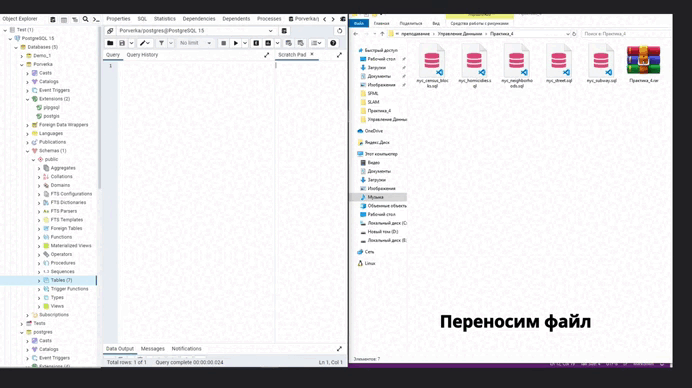The width and height of the screenshot is (692, 388).
Task: Go back in File Explorer
Action: (x=356, y=34)
